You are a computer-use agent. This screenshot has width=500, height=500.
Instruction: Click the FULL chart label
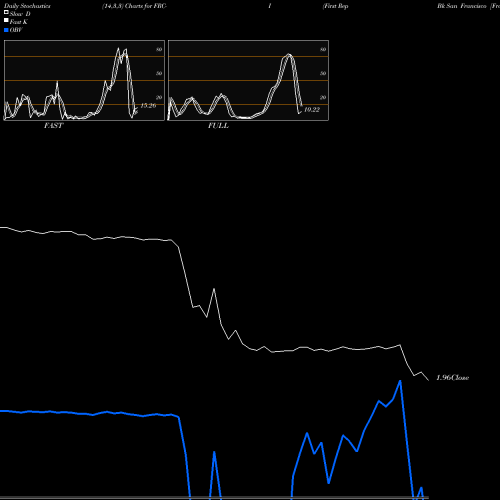coord(218,126)
